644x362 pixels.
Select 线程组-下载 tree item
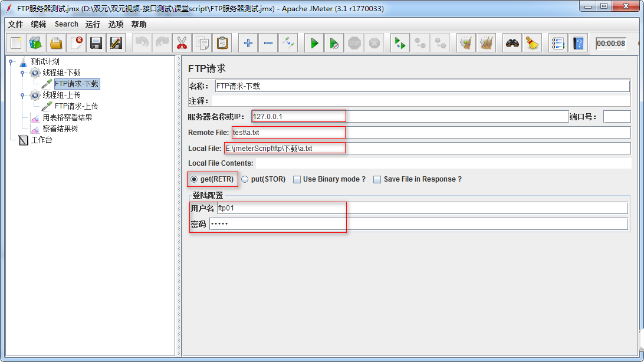[x=61, y=73]
